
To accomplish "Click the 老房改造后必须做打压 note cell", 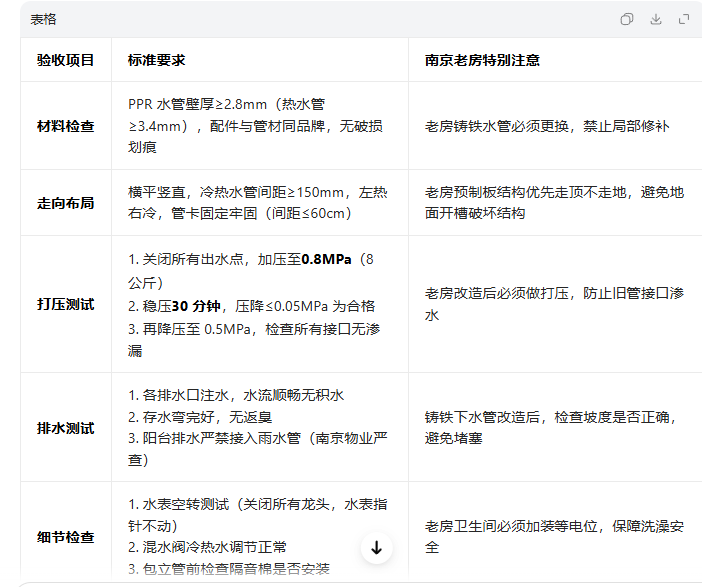I will tap(554, 304).
